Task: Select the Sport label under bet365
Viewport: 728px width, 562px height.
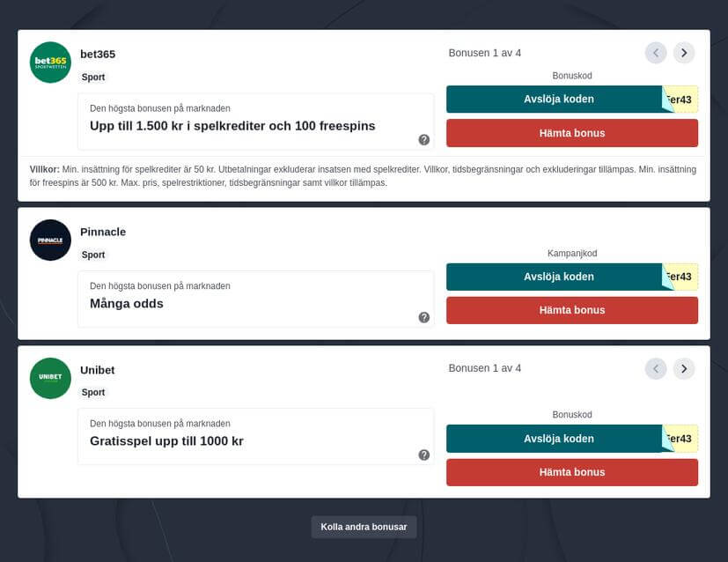Action: [x=92, y=78]
